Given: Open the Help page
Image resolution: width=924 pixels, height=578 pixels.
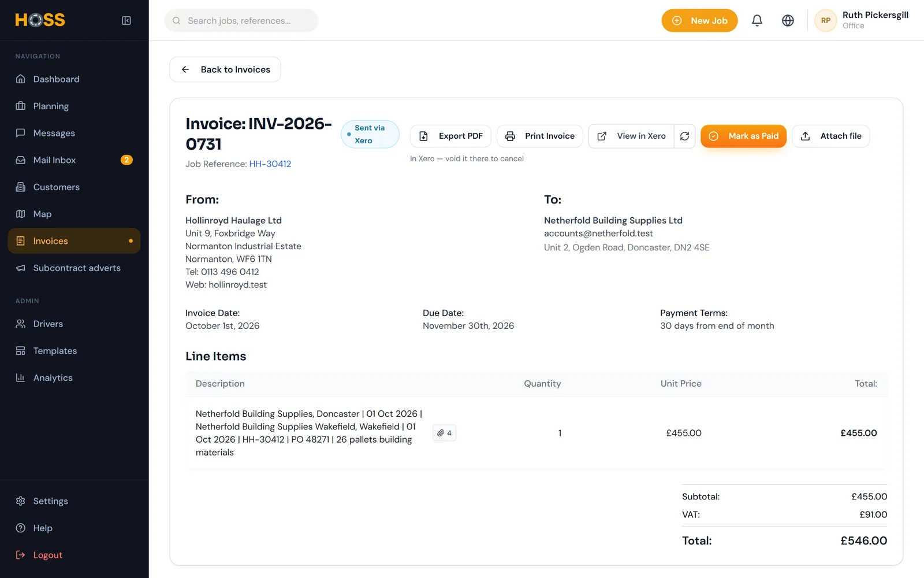Looking at the screenshot, I should coord(74,528).
